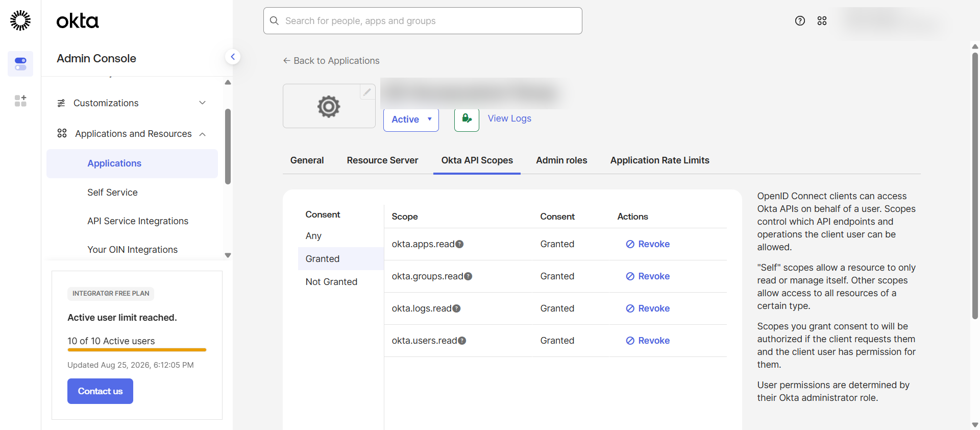Filter consent by Granted
980x430 pixels.
tap(341, 259)
